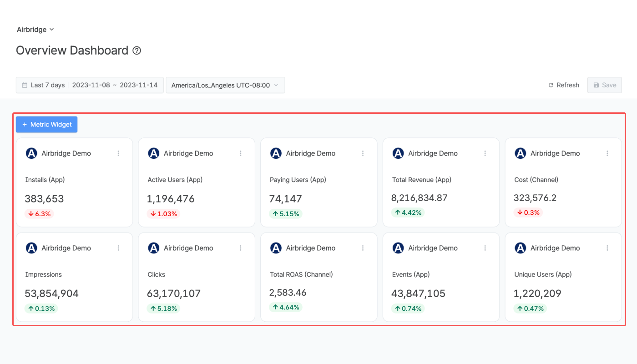Open the Airbridge app switcher dropdown
Image resolution: width=637 pixels, height=364 pixels.
coord(35,30)
